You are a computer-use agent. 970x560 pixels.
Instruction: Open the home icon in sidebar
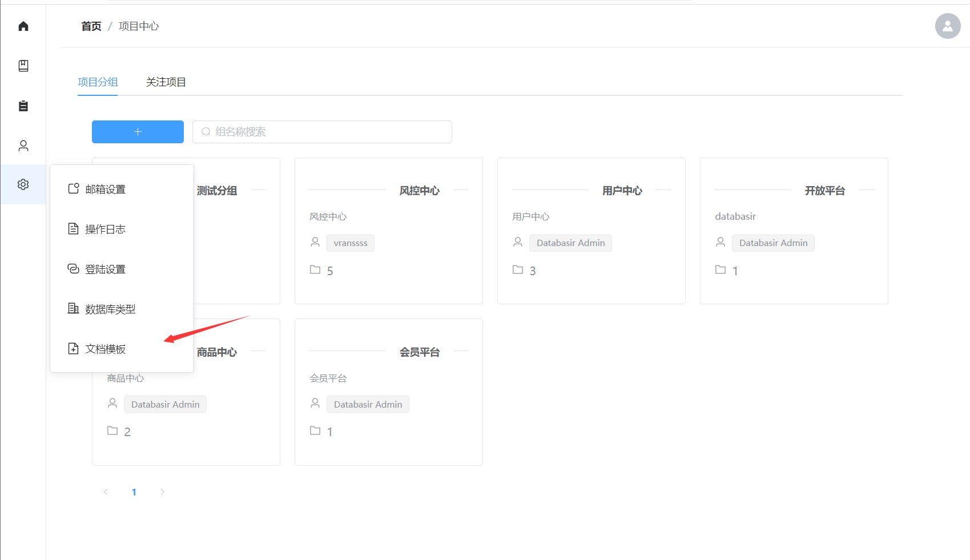23,26
